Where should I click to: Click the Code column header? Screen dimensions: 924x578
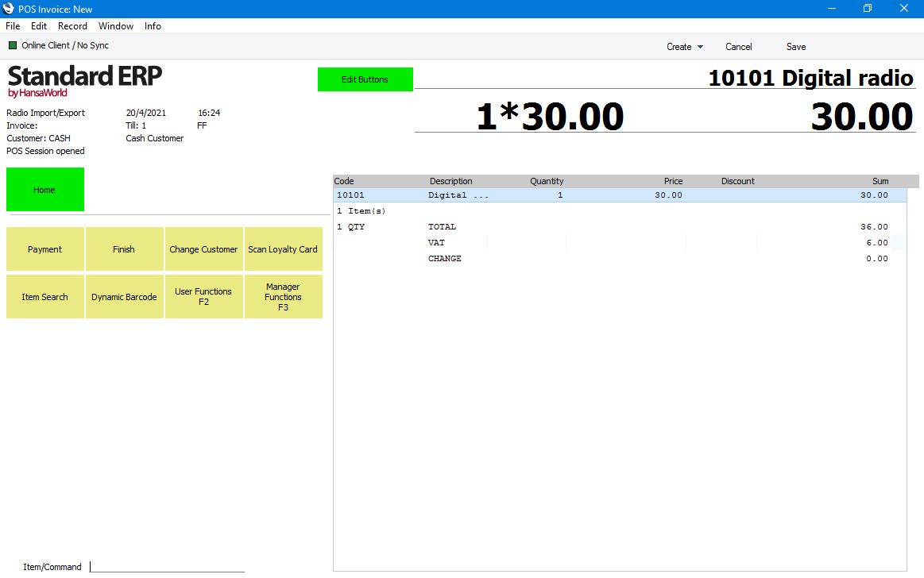pos(344,181)
